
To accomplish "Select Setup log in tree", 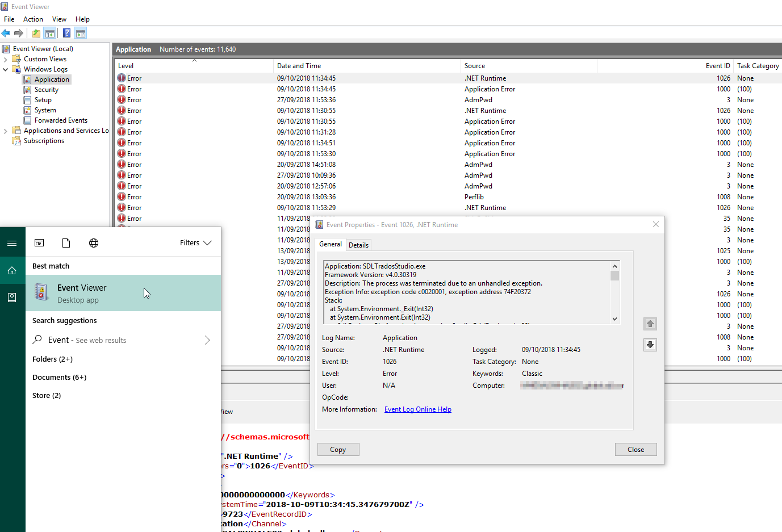I will (x=43, y=100).
